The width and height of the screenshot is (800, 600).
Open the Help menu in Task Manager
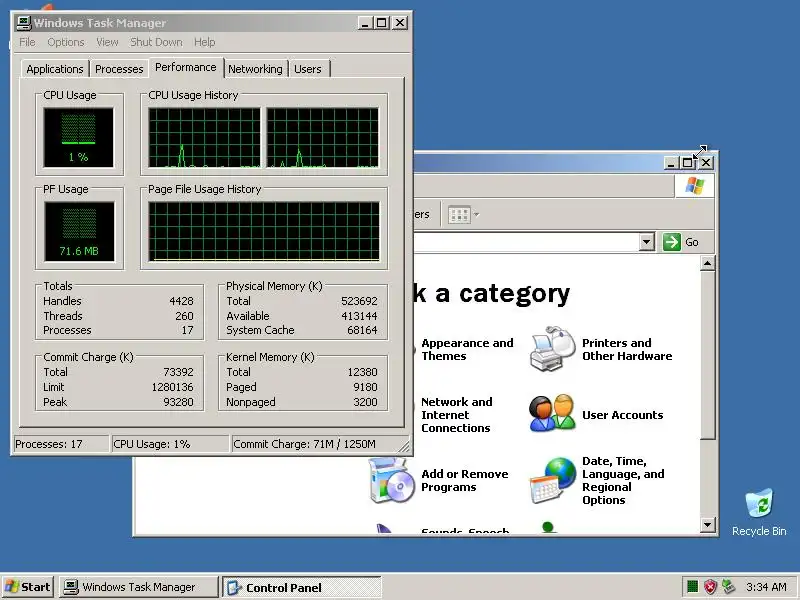[x=205, y=42]
